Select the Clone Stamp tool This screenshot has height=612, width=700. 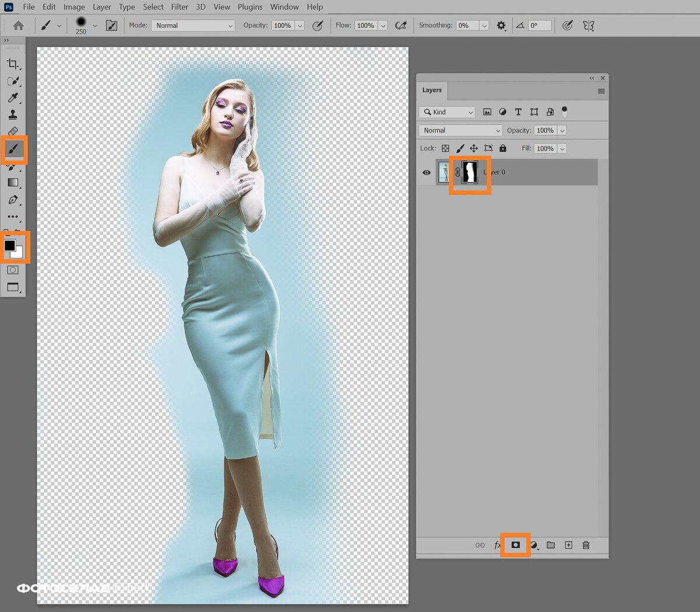(x=13, y=114)
